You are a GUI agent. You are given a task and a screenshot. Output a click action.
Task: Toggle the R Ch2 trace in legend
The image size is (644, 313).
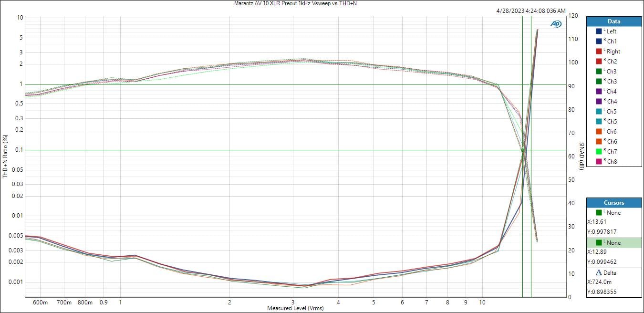[x=612, y=62]
